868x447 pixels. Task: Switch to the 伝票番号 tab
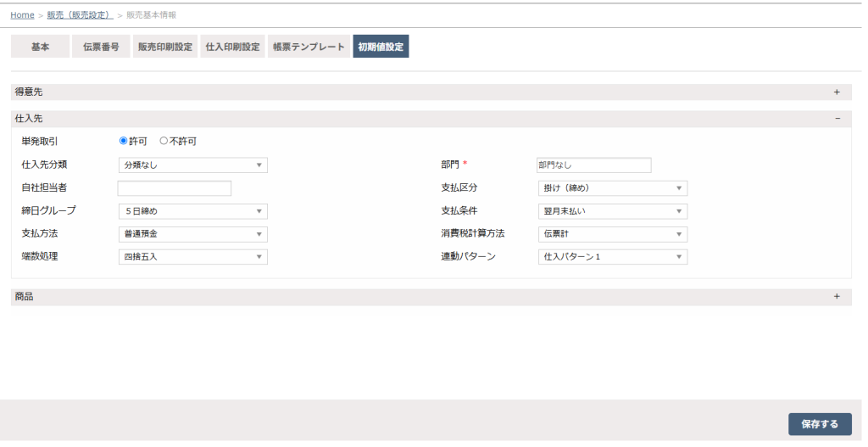(x=101, y=47)
